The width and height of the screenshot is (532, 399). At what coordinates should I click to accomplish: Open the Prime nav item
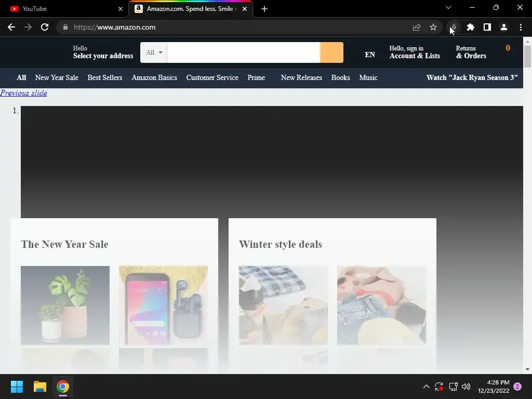coord(256,78)
